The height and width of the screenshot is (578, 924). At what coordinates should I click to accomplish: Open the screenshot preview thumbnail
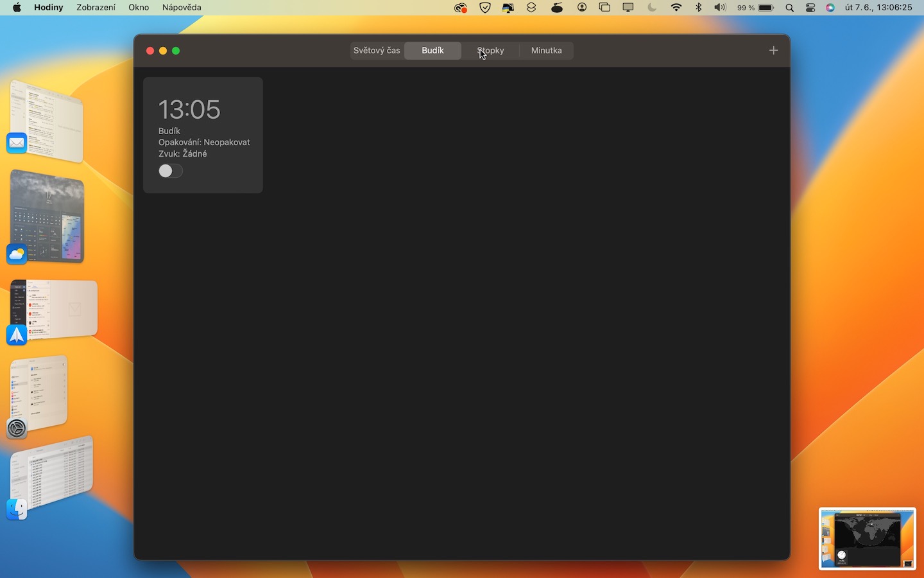[x=867, y=538]
